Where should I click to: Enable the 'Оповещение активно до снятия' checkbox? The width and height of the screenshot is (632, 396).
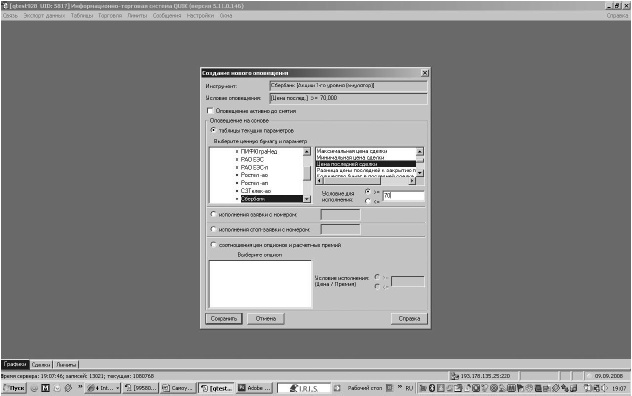click(210, 110)
